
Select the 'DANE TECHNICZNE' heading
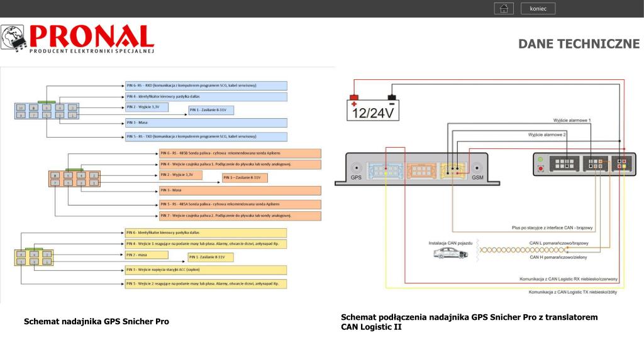pos(579,44)
